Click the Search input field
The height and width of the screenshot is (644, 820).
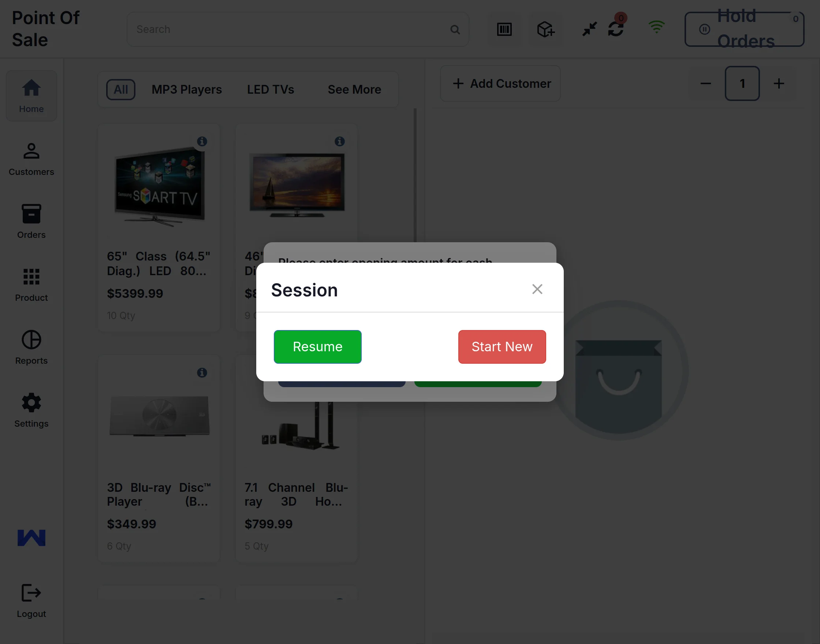290,29
